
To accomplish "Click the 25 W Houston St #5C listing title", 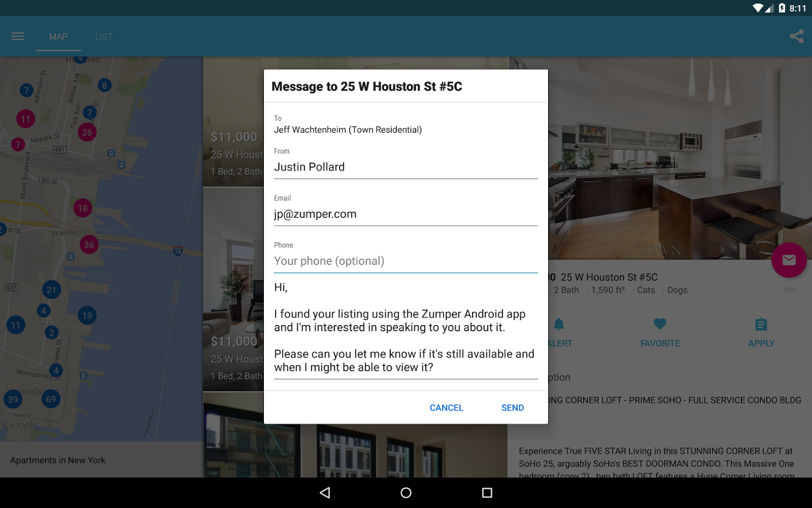I will 609,277.
